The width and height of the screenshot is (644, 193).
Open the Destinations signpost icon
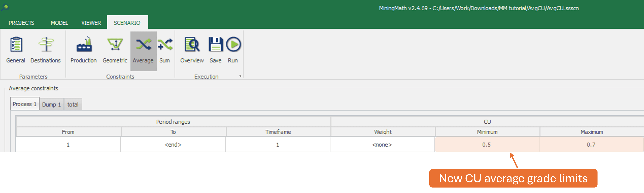tap(46, 45)
